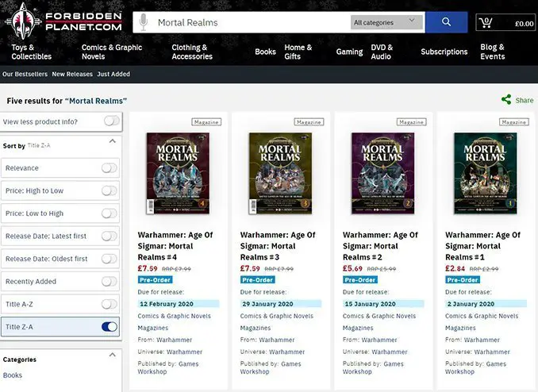The image size is (538, 392).
Task: Open Mortal Realms #2 title link
Action: tap(380, 246)
